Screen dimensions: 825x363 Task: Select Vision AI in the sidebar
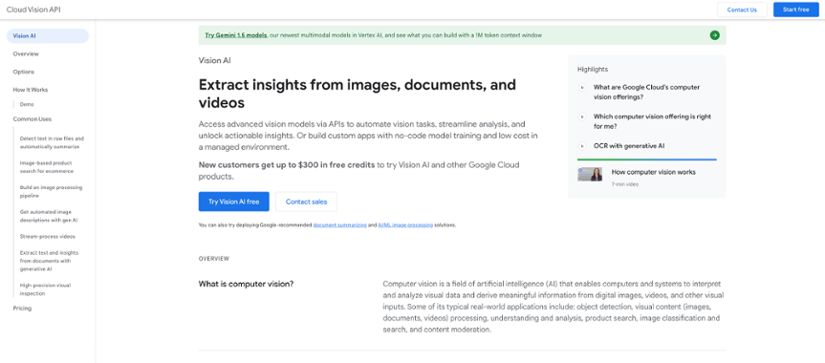click(47, 36)
